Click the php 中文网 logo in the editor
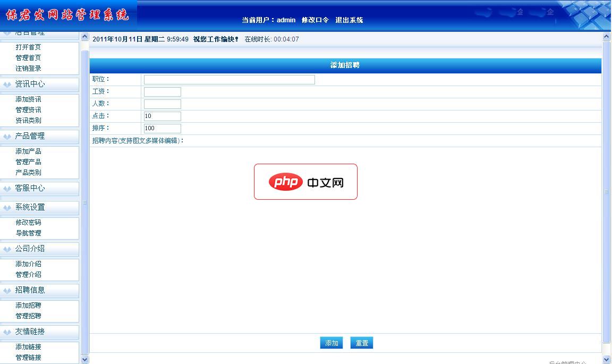This screenshot has width=612, height=364. pos(305,181)
